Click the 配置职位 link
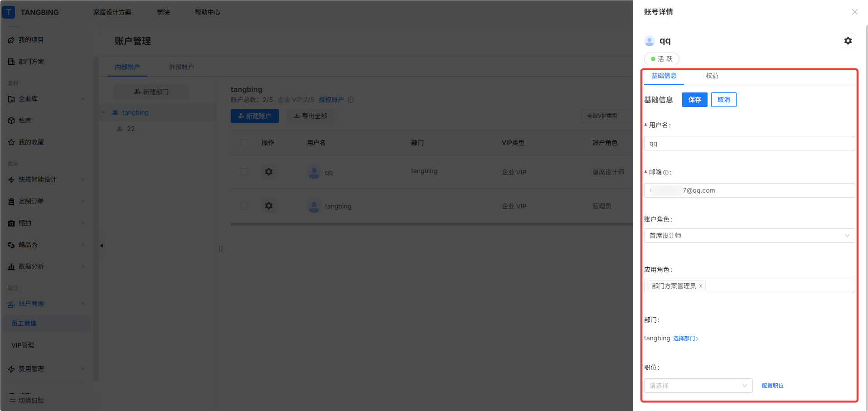The height and width of the screenshot is (411, 868). tap(772, 386)
